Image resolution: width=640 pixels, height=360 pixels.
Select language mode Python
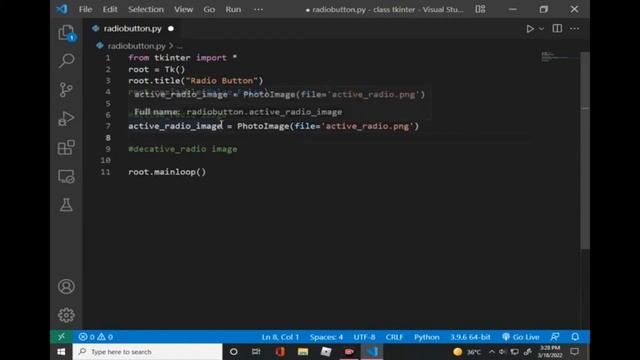pos(427,337)
